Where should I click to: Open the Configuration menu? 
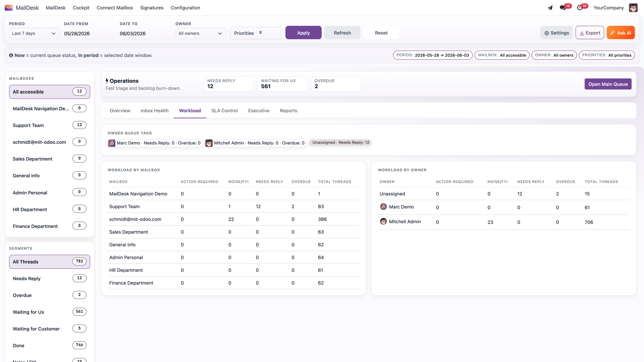click(x=185, y=8)
